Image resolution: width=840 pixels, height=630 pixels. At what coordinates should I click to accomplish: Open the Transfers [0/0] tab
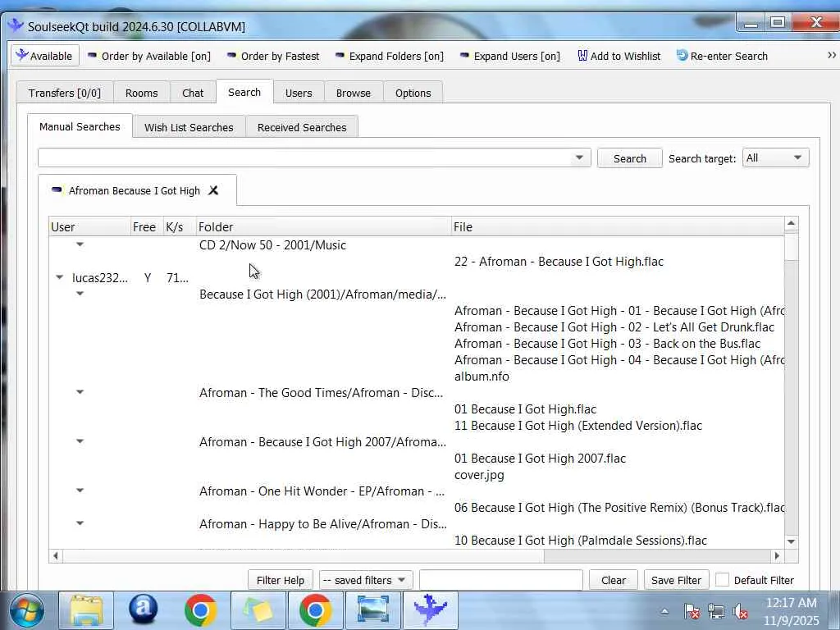[x=65, y=93]
